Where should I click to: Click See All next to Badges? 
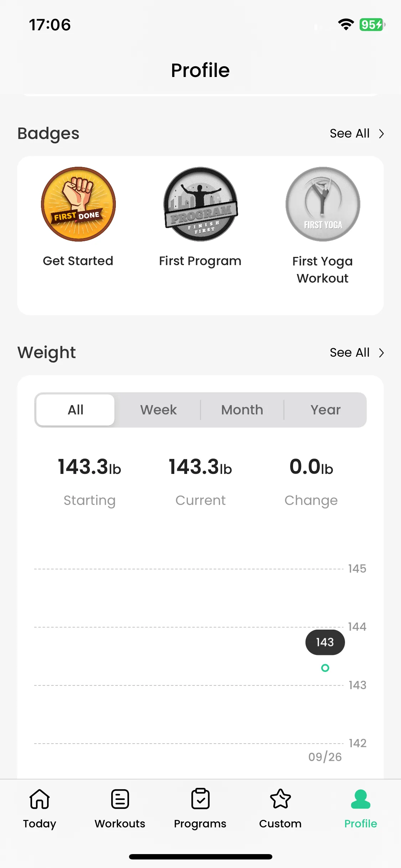tap(349, 134)
